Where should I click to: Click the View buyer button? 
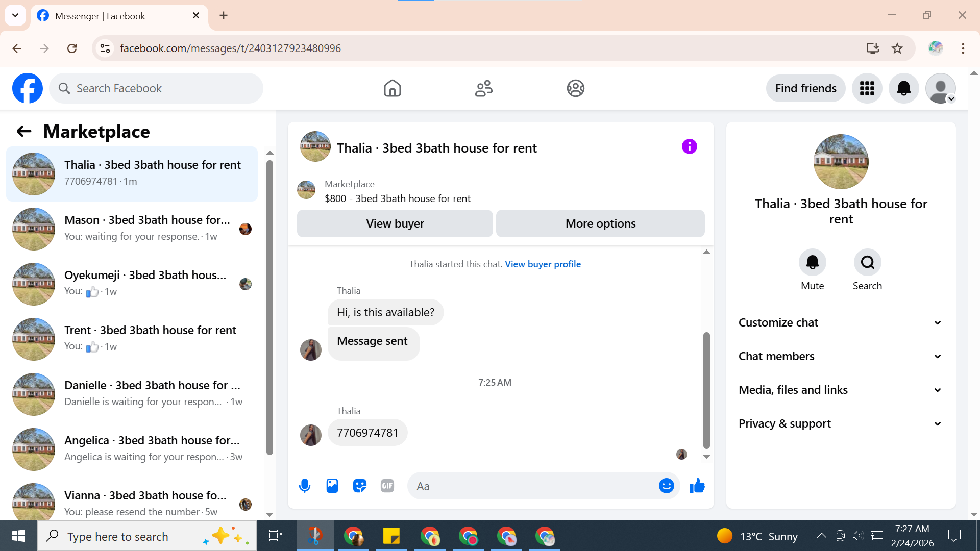pyautogui.click(x=395, y=223)
